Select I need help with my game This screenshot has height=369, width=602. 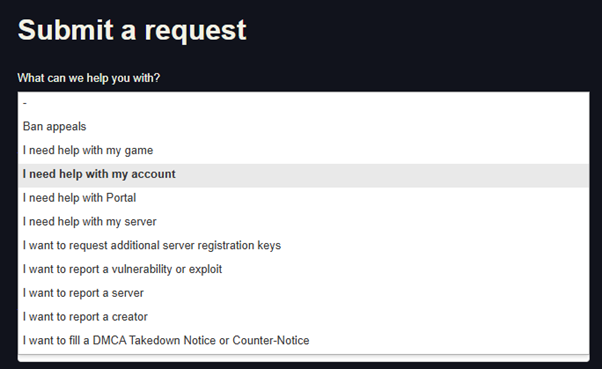[x=303, y=150]
